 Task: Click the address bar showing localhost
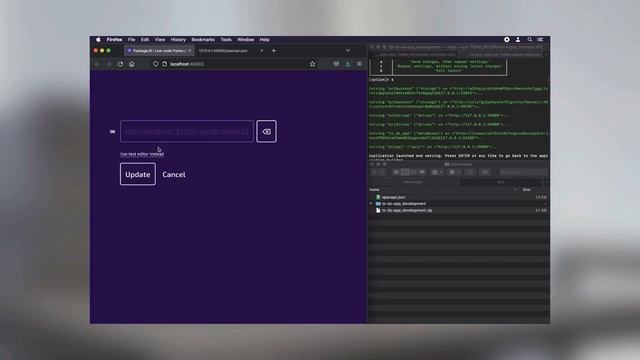pyautogui.click(x=233, y=64)
